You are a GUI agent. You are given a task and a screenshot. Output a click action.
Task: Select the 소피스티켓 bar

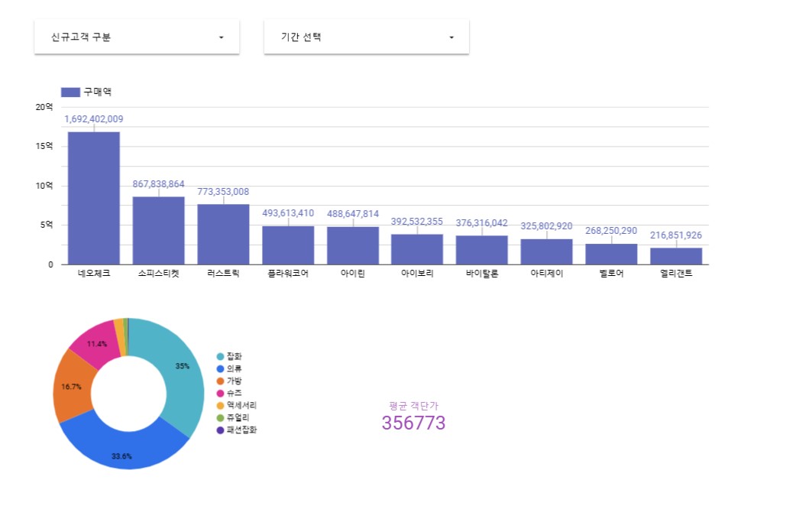[158, 231]
